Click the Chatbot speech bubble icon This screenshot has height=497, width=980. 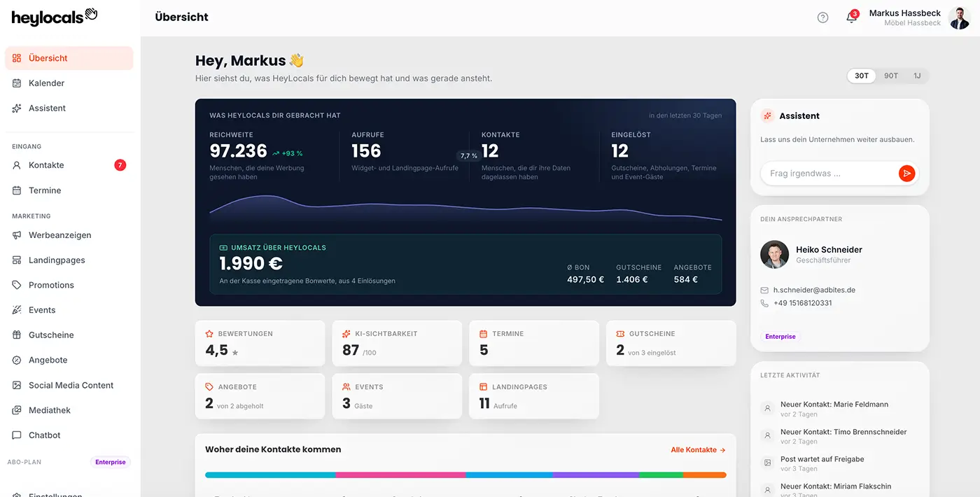(x=17, y=435)
